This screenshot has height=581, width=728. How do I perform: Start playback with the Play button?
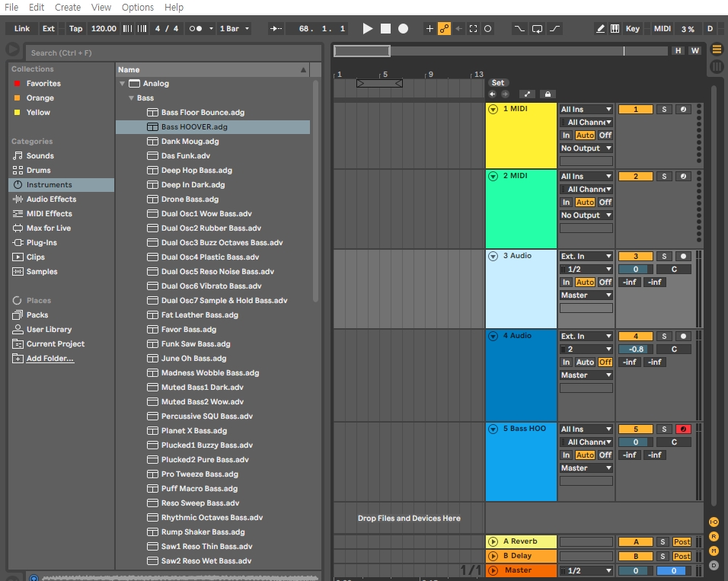(x=367, y=29)
